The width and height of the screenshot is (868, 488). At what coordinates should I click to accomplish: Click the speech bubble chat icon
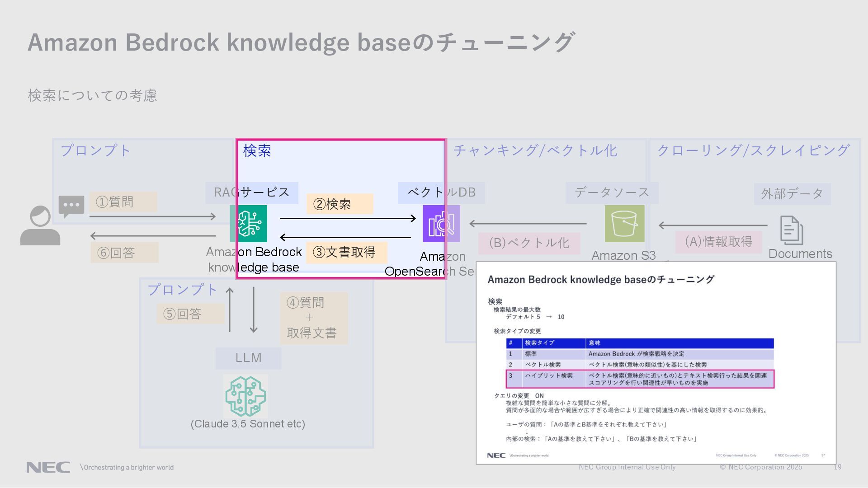click(x=71, y=206)
